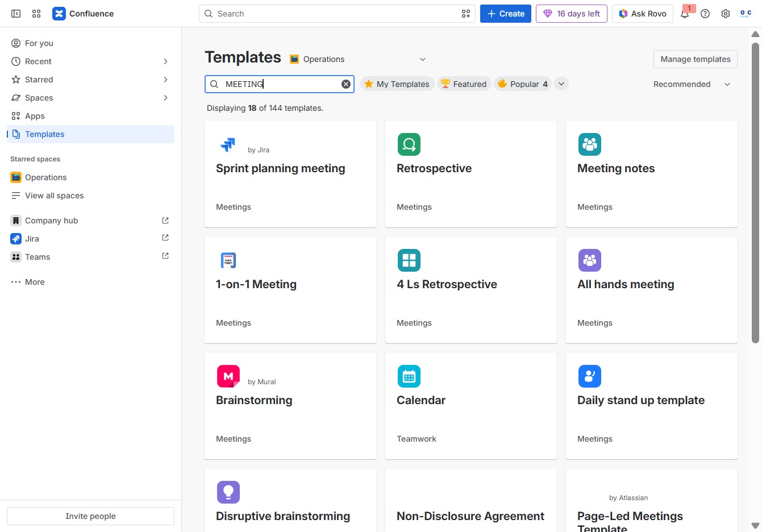Open the help question mark icon

pyautogui.click(x=705, y=14)
